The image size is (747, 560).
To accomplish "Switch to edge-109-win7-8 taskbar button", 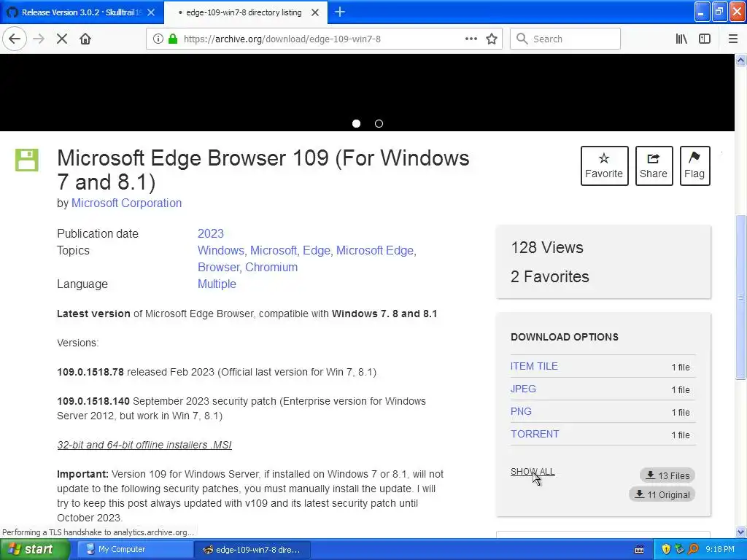I will [x=252, y=549].
